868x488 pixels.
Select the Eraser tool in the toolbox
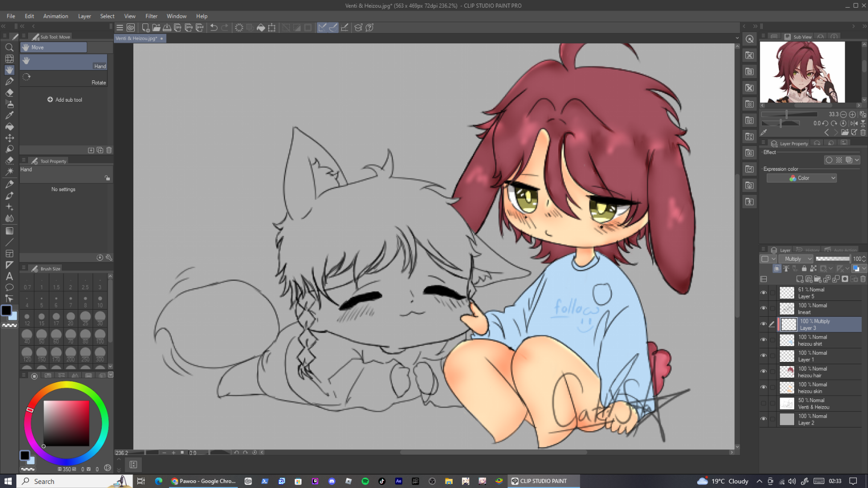click(x=9, y=93)
